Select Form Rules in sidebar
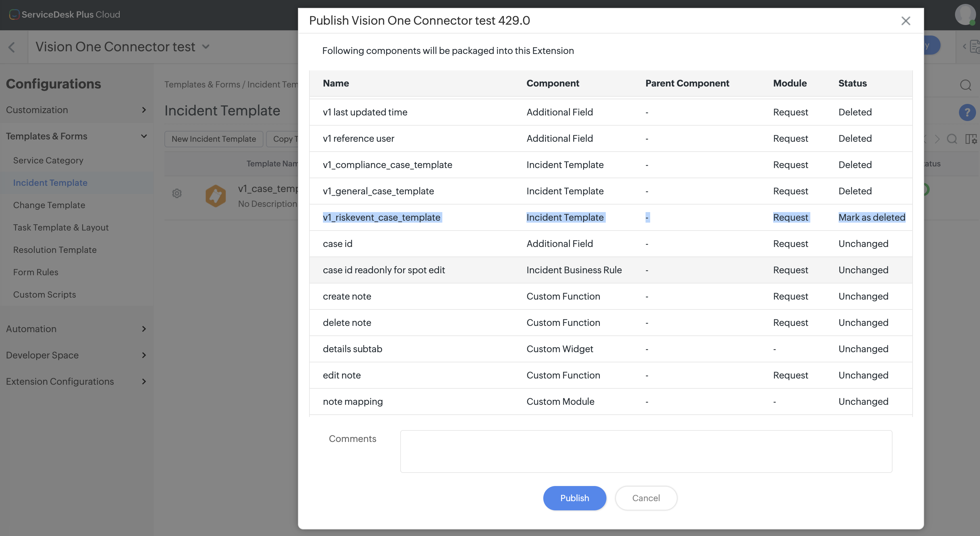980x536 pixels. (x=36, y=272)
